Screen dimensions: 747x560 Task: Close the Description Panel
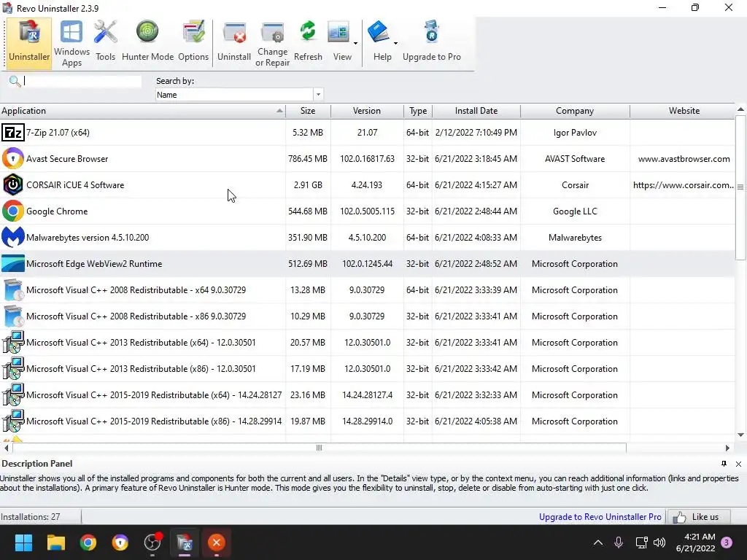point(738,464)
